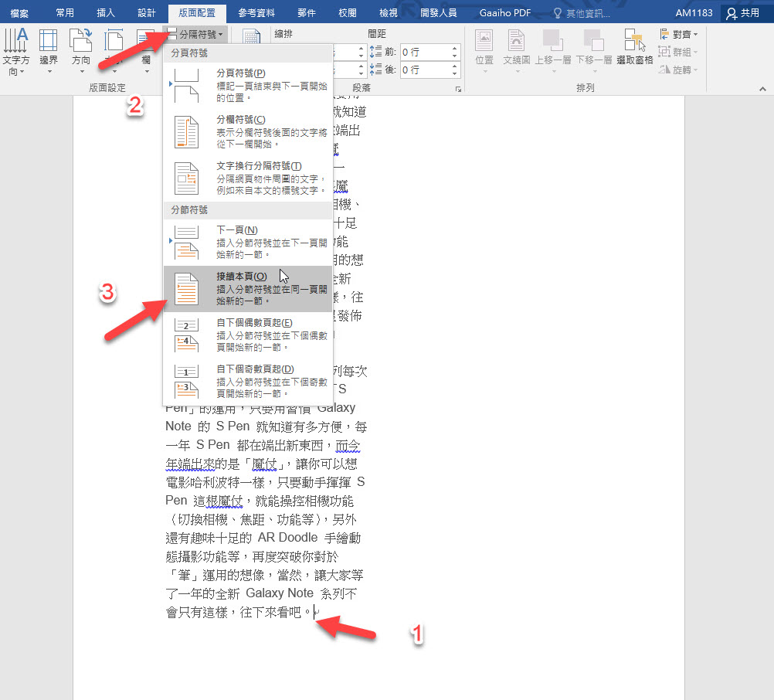
Task: Click the 自下個奇數頁起 odd page break icon
Action: [187, 382]
